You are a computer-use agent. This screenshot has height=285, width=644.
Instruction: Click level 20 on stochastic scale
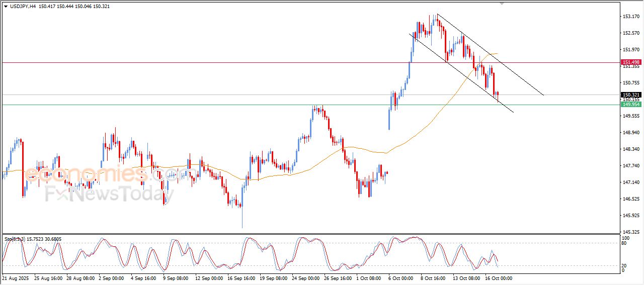click(x=625, y=265)
